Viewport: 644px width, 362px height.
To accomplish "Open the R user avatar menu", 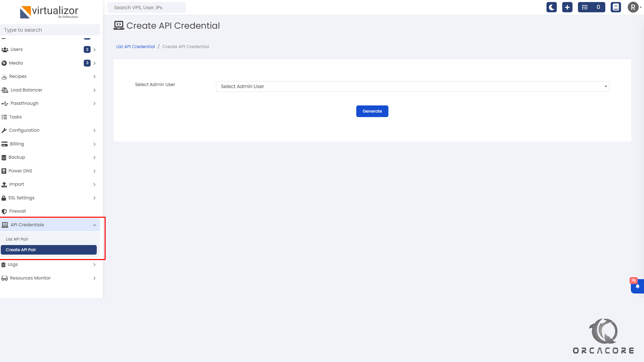I will coord(633,7).
